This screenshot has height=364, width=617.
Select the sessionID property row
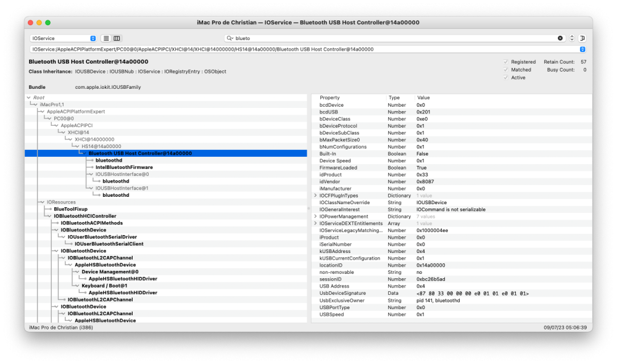coord(452,279)
